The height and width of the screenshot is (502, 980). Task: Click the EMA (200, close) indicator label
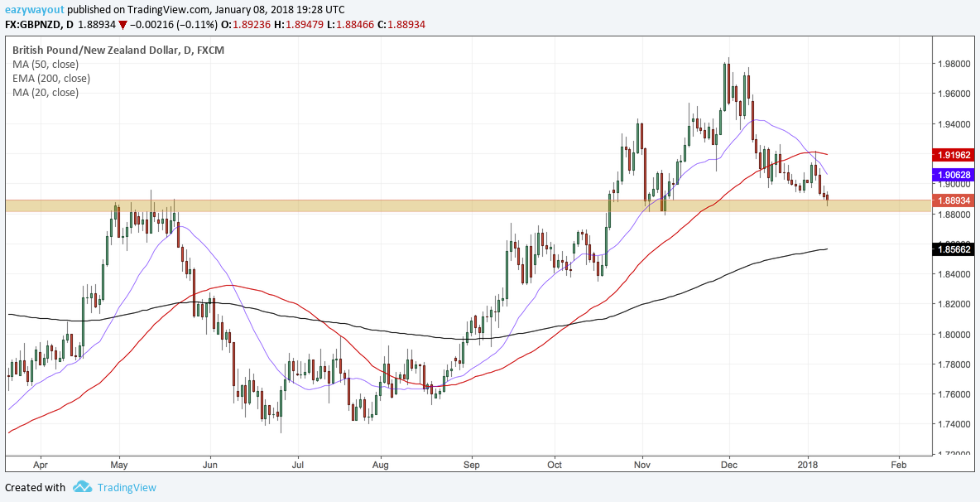[x=51, y=79]
